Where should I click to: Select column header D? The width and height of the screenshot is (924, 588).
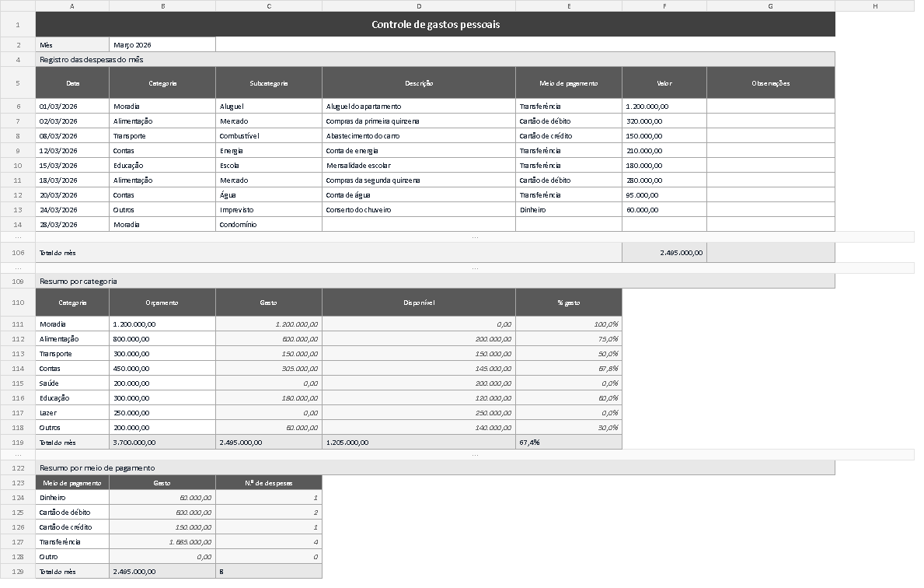tap(418, 6)
